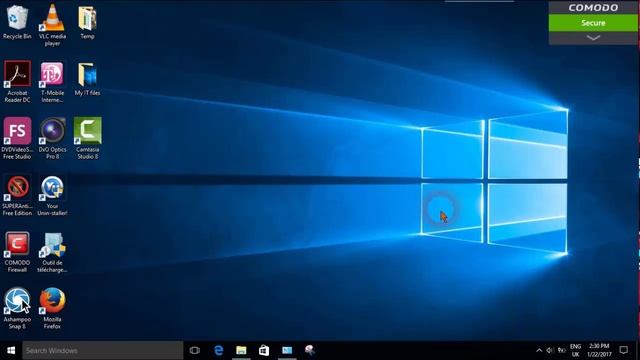The width and height of the screenshot is (640, 360).
Task: Click the COMODO widget Secure status
Action: pyautogui.click(x=593, y=23)
